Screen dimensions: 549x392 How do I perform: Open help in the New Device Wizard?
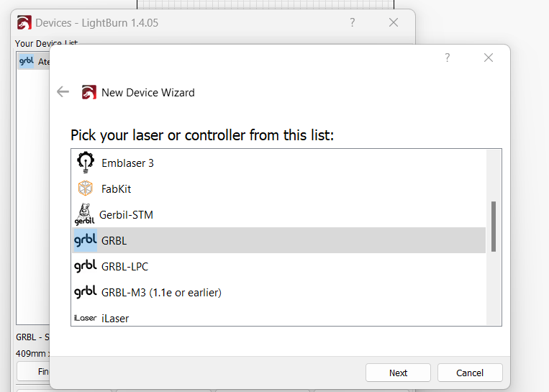point(447,58)
